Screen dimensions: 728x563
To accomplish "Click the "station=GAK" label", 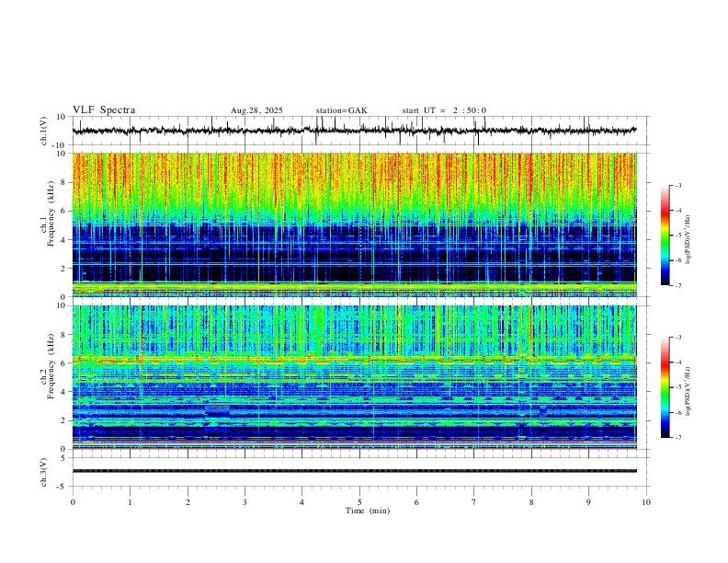I will [341, 110].
